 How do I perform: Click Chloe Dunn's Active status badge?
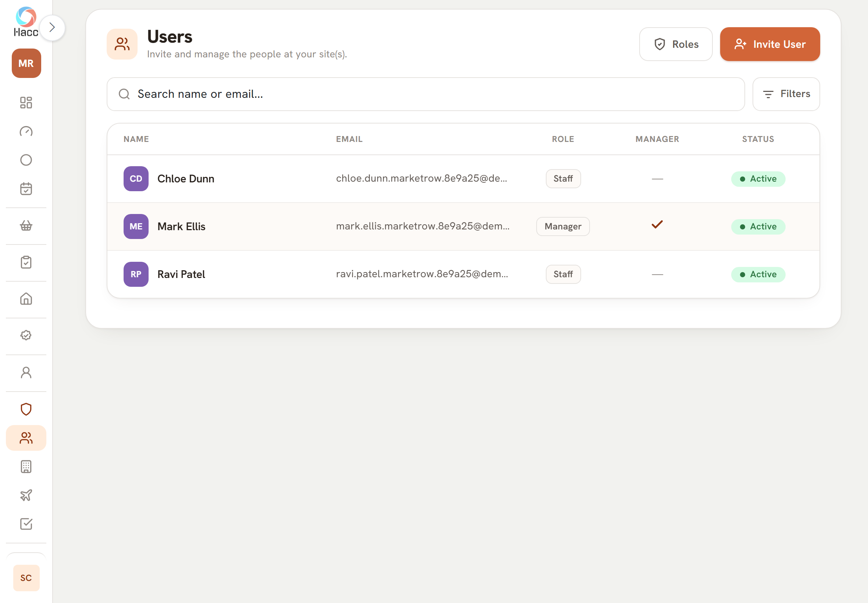click(758, 179)
